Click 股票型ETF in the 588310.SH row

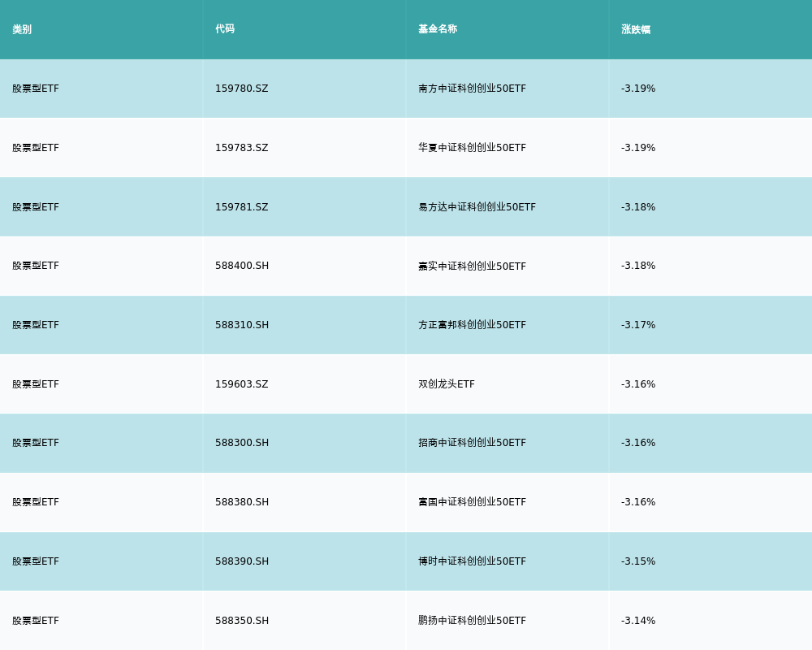pyautogui.click(x=36, y=325)
